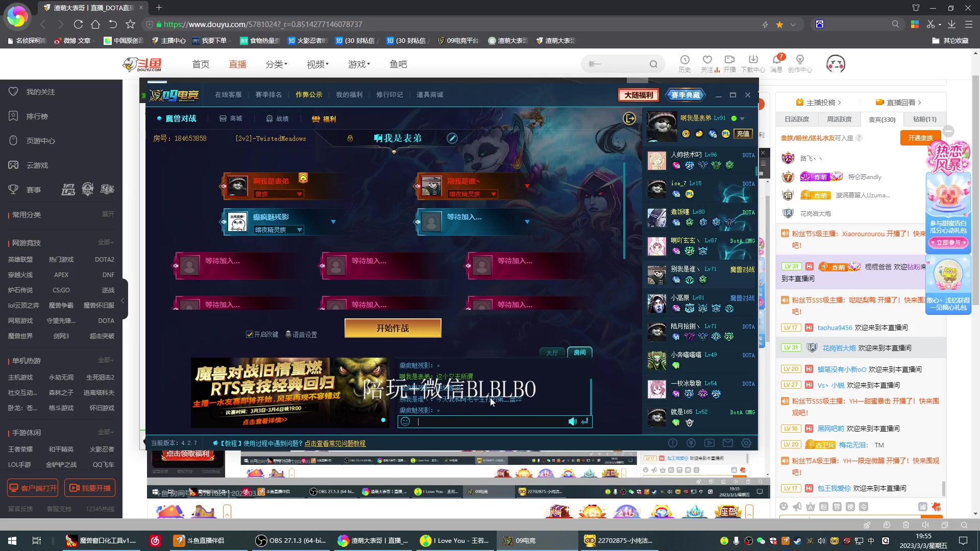Click the 充值 recharge button
The image size is (980, 551).
pos(743,134)
